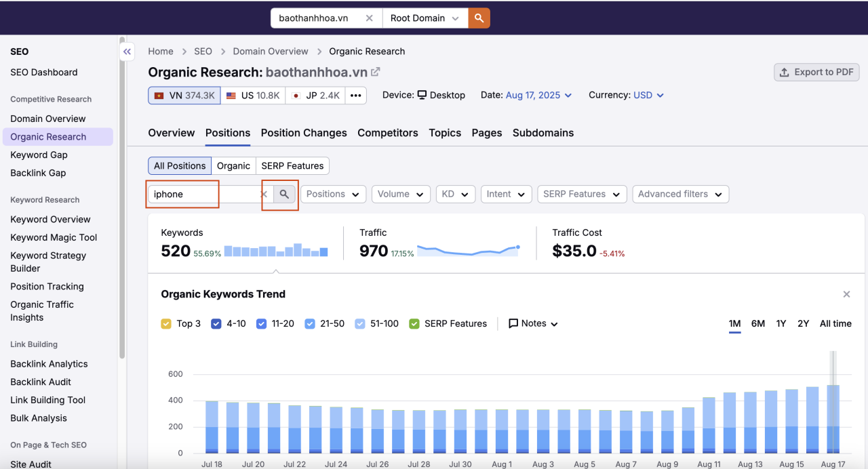This screenshot has height=469, width=868.
Task: Open more countries via three-dot button
Action: pyautogui.click(x=355, y=96)
